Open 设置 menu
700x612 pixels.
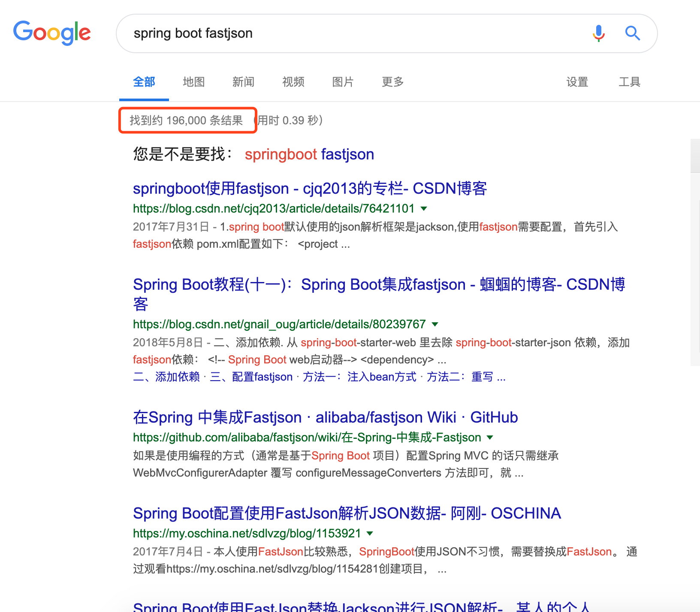coord(577,82)
